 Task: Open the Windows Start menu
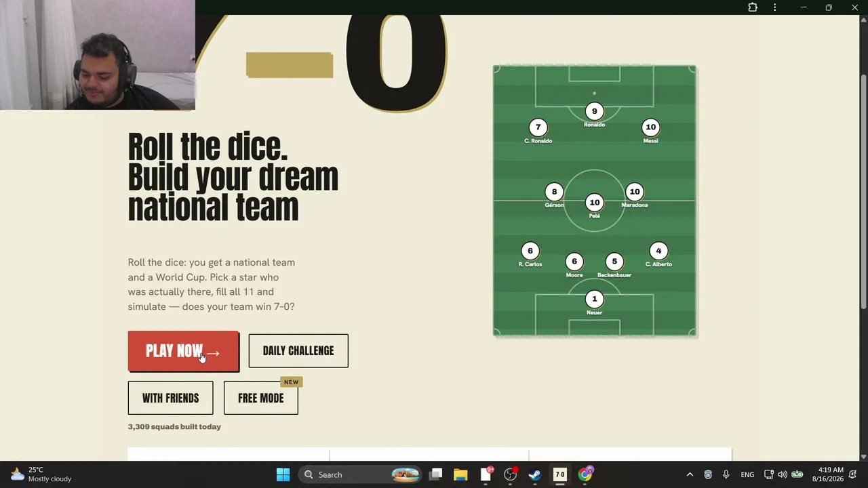pos(283,474)
